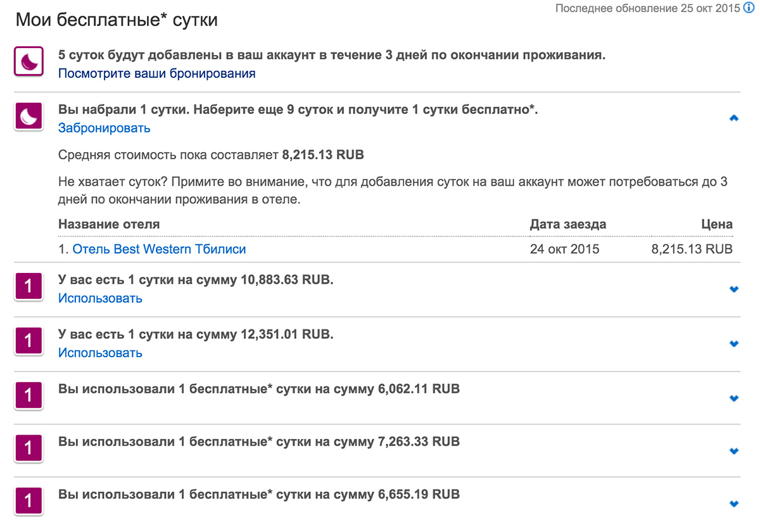760x532 pixels.
Task: Click the badge icon for 6,062.11 RUB night
Action: point(28,396)
